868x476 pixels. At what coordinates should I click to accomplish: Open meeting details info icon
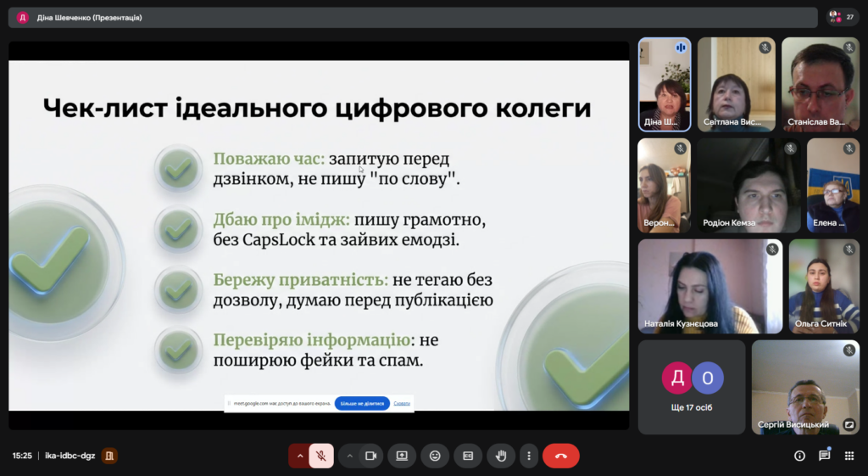coord(799,456)
